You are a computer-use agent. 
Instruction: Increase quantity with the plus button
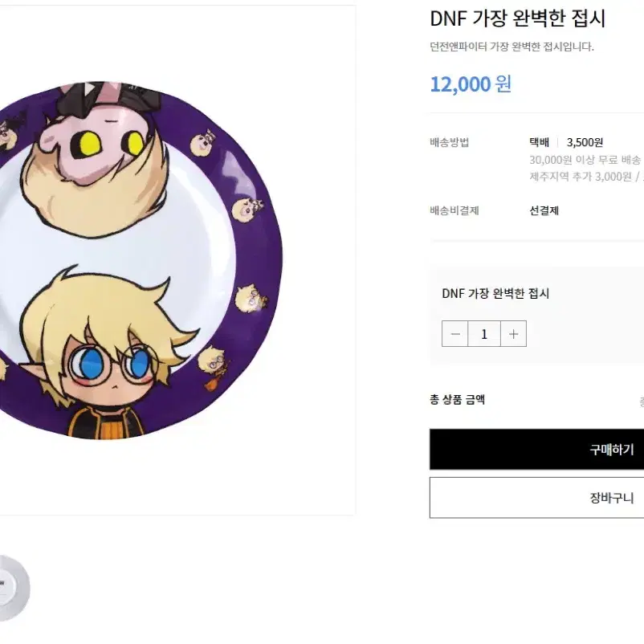(x=513, y=334)
